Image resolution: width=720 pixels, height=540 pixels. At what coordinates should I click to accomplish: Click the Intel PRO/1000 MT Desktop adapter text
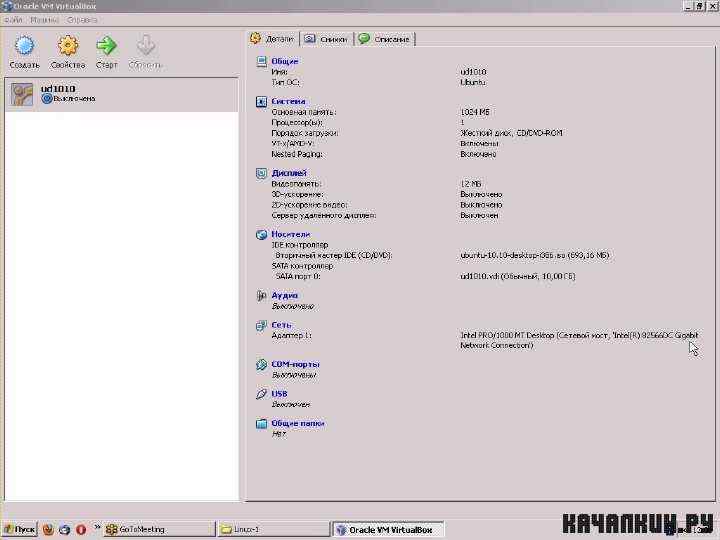(x=579, y=340)
